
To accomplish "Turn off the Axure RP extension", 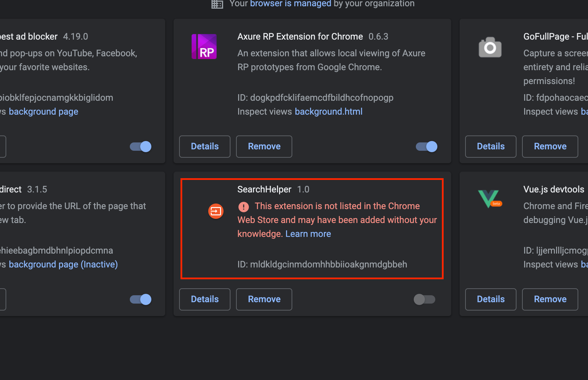I will pos(426,147).
